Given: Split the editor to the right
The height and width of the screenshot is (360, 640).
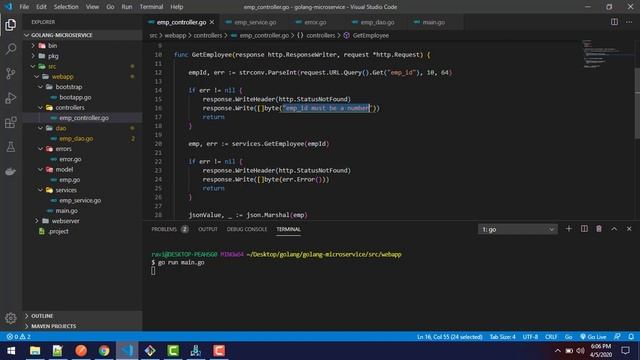Looking at the screenshot, I should [614, 22].
